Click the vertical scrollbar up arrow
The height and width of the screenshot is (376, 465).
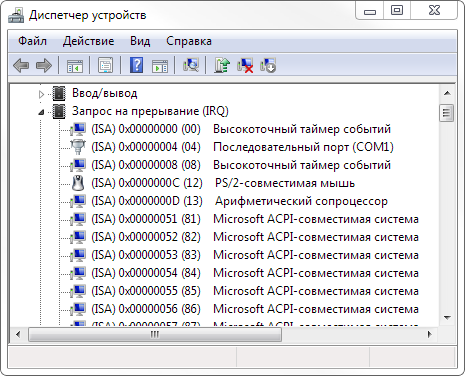click(447, 93)
